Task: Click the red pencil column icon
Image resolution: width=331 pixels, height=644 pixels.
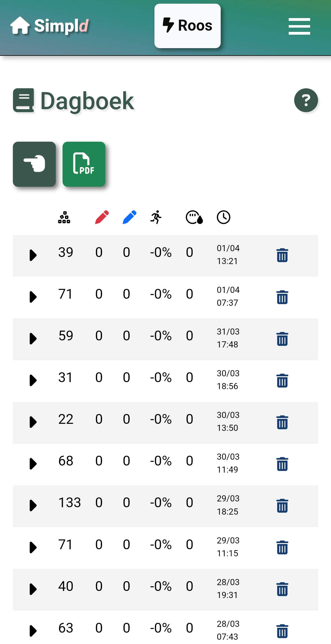Action: pos(102,217)
